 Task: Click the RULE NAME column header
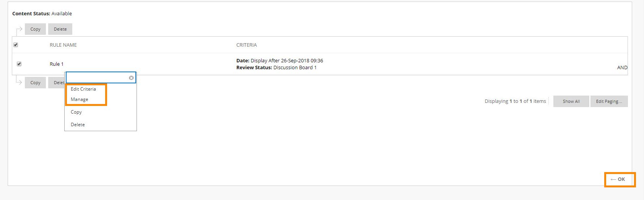coord(63,45)
